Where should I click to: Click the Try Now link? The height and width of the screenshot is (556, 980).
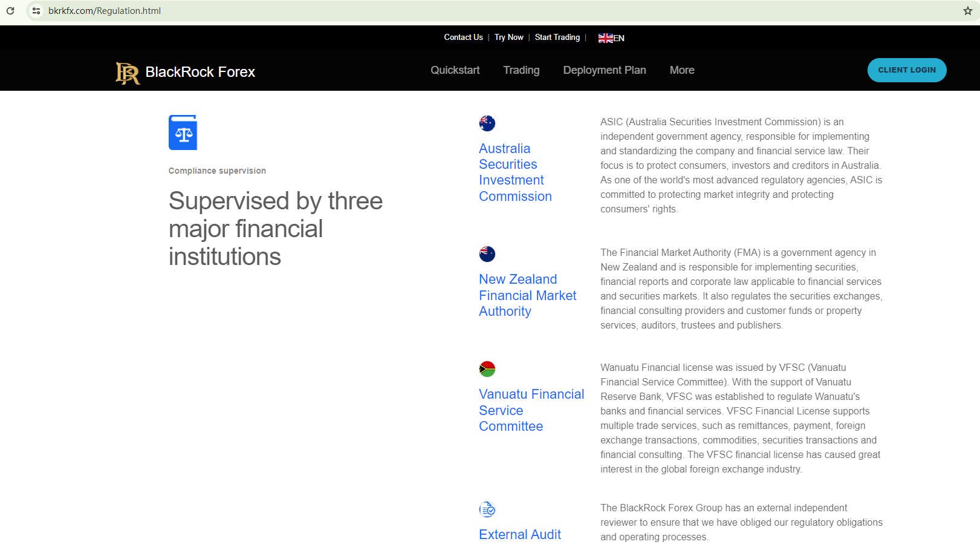[x=509, y=38]
